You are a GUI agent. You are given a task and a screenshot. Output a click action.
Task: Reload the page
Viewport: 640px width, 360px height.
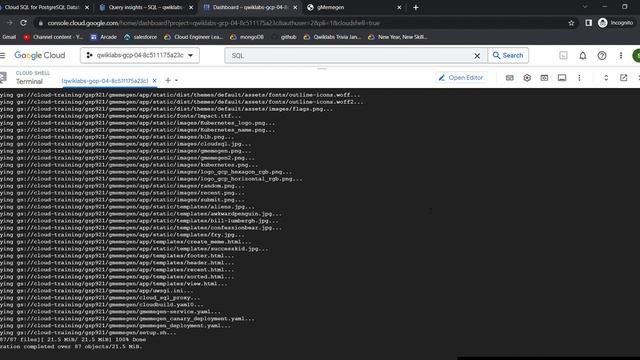tap(23, 23)
